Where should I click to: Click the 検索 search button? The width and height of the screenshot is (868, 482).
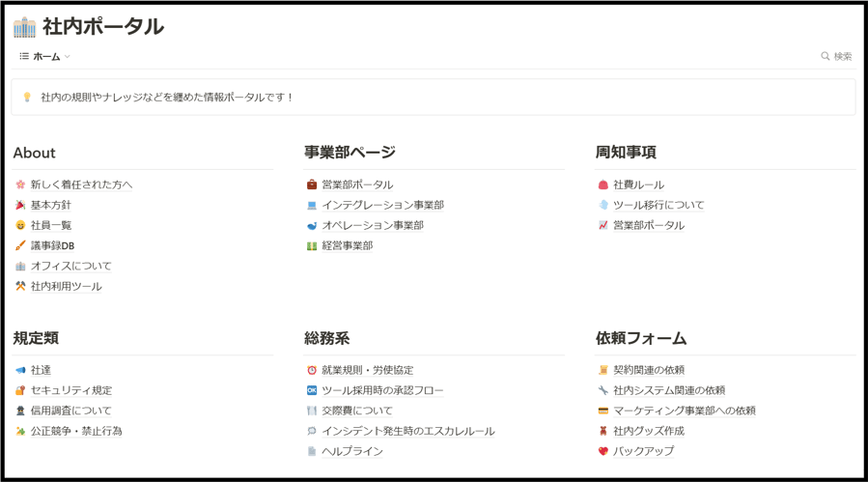(x=836, y=57)
